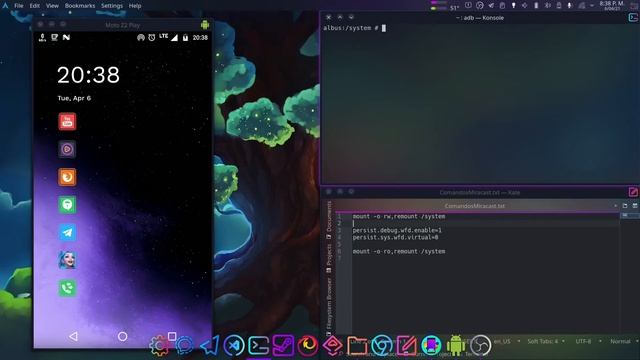Screen dimensions: 640x360
Task: Launch Steam from the dock
Action: click(x=283, y=346)
